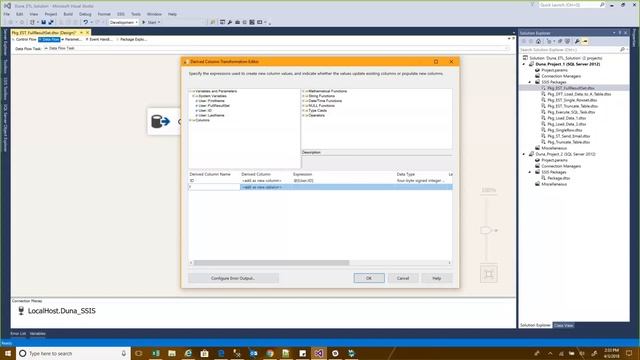Expand NULL Functions node

coord(303,106)
